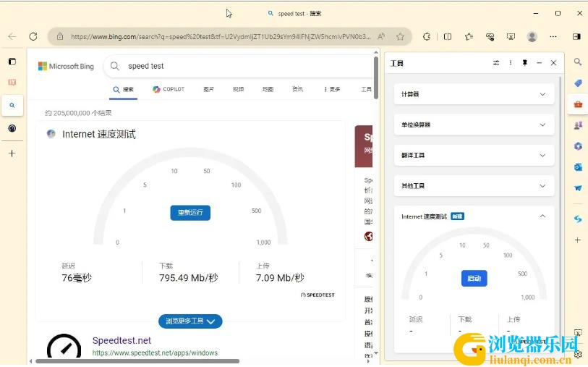The image size is (588, 367).
Task: Switch to the 视频 tab
Action: pyautogui.click(x=238, y=89)
